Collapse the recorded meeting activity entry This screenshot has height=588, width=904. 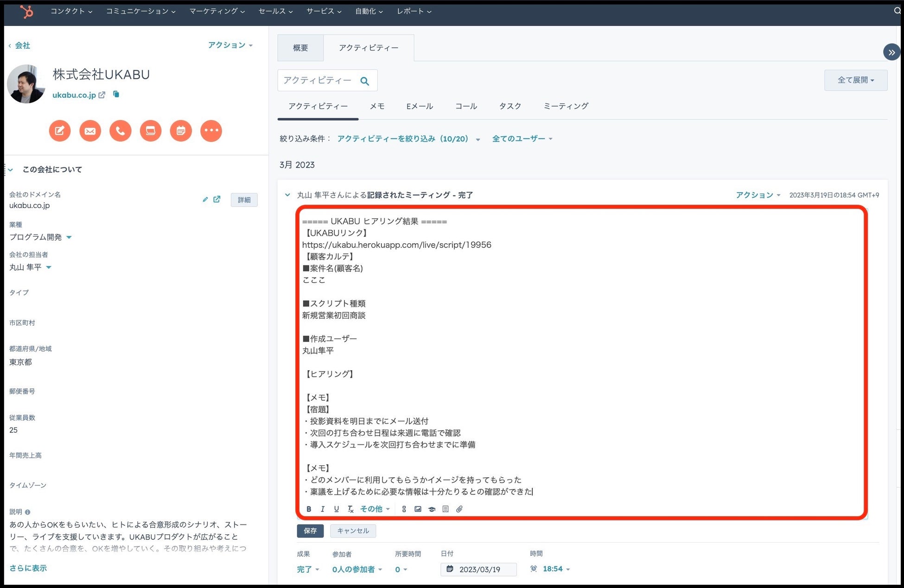point(287,195)
